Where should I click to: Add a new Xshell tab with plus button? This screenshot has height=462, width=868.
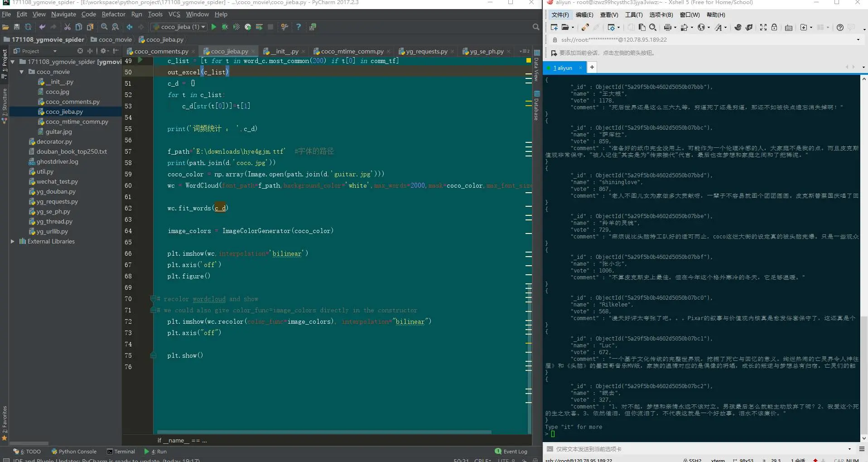pyautogui.click(x=592, y=68)
